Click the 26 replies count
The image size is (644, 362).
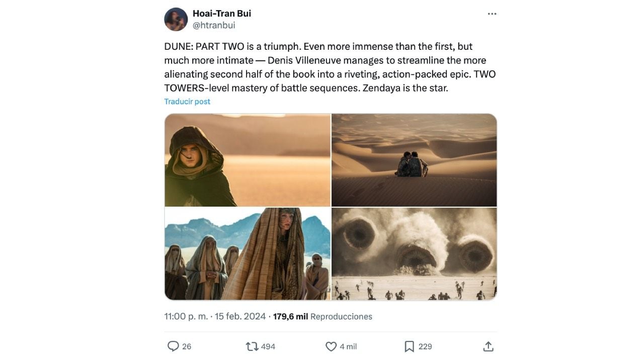click(x=187, y=346)
